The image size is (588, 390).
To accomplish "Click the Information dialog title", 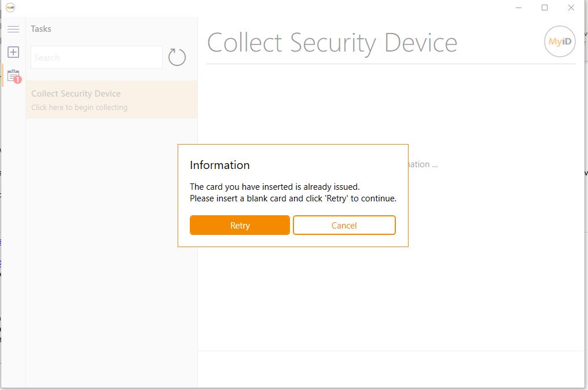I will tap(220, 165).
